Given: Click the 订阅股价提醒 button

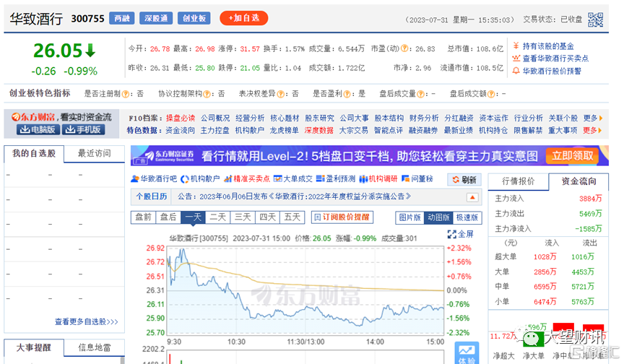Looking at the screenshot, I should [342, 217].
